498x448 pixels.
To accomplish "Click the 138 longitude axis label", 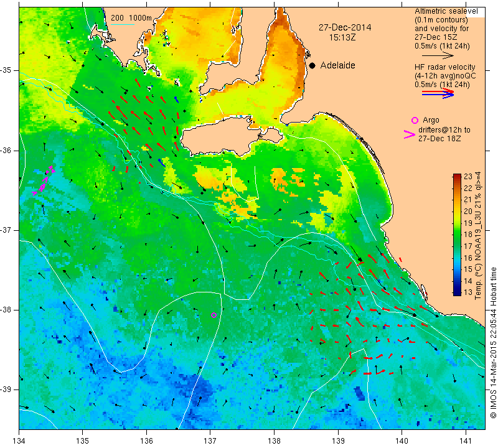I will click(x=274, y=441).
